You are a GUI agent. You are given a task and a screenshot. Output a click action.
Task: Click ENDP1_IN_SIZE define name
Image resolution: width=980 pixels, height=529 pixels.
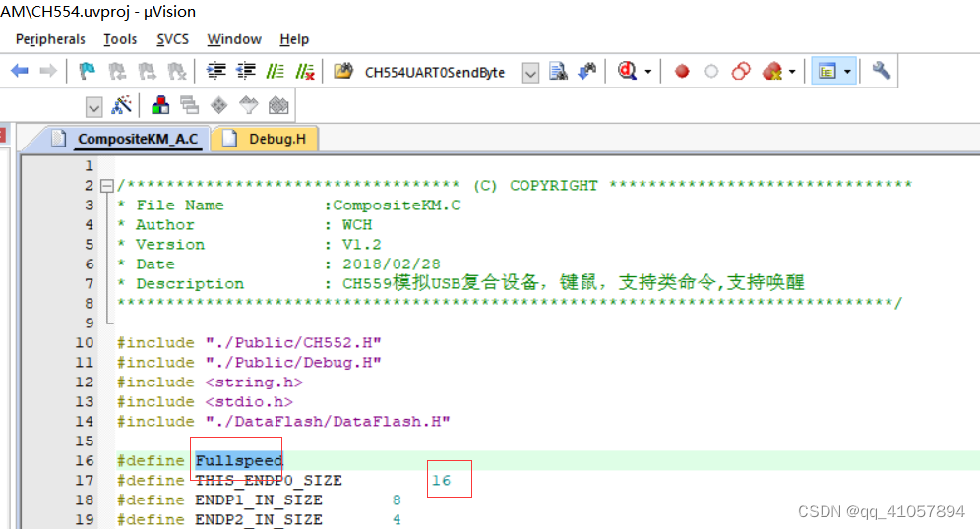pyautogui.click(x=259, y=500)
